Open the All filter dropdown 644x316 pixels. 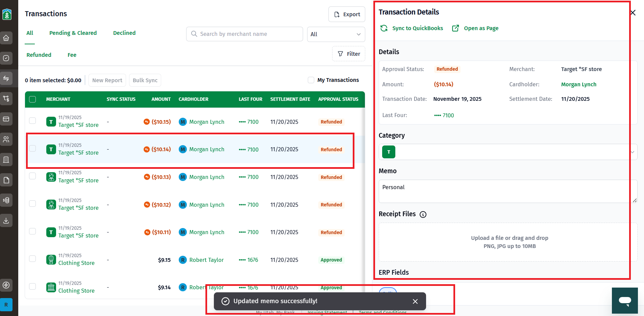pos(336,34)
